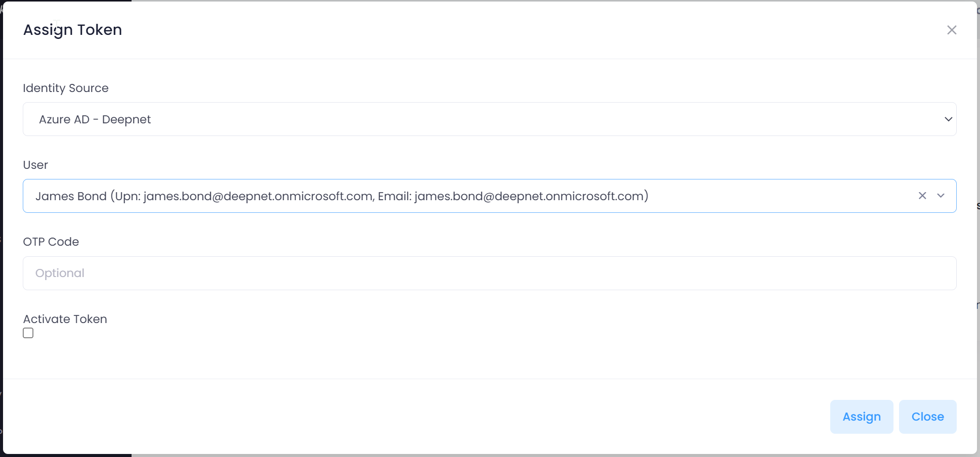Screen dimensions: 980x457
Task: Click the Optional placeholder text
Action: click(x=60, y=273)
